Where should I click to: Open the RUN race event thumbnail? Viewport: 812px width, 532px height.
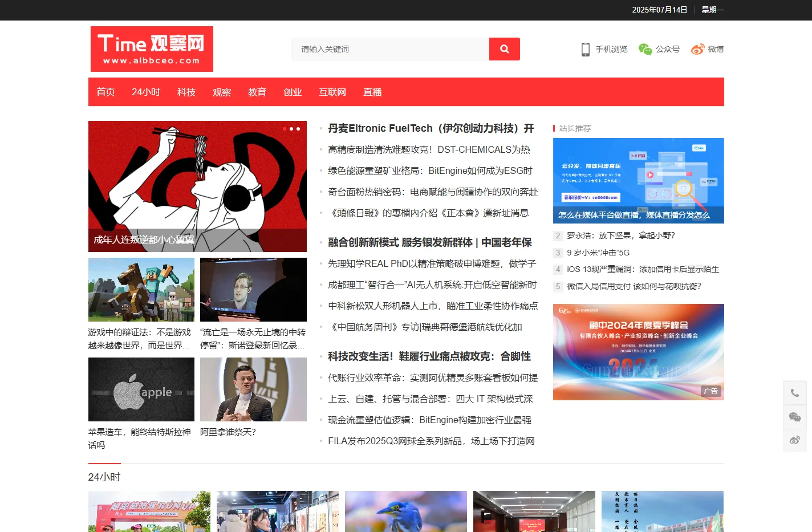[149, 511]
